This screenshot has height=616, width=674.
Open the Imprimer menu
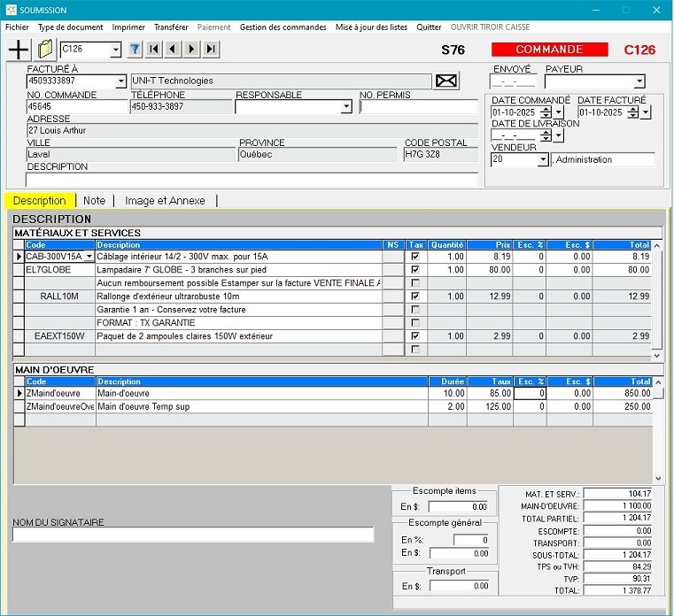click(x=128, y=27)
